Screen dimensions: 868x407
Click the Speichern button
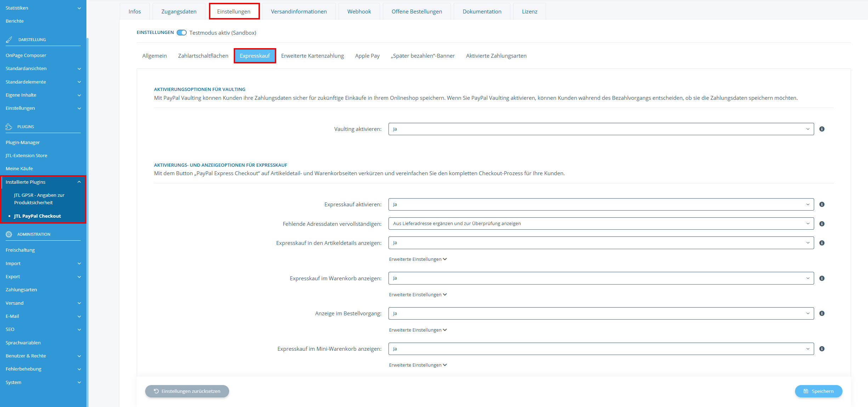[818, 391]
